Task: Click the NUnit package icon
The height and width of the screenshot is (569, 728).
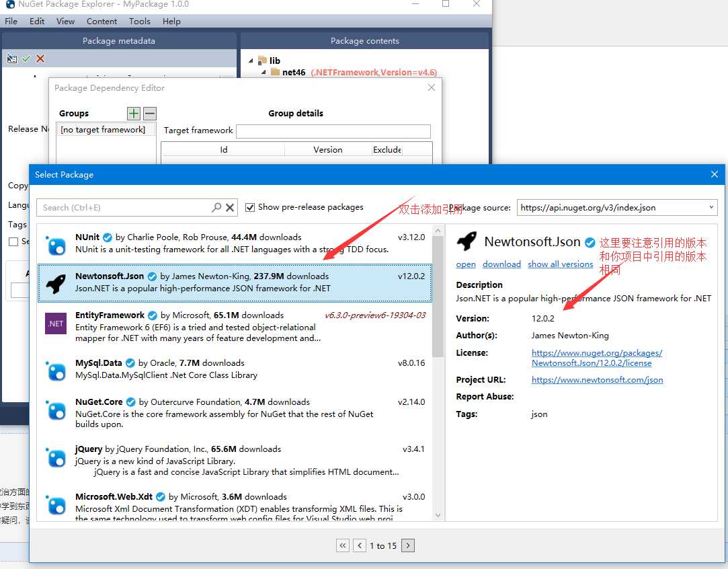Action: [x=56, y=245]
